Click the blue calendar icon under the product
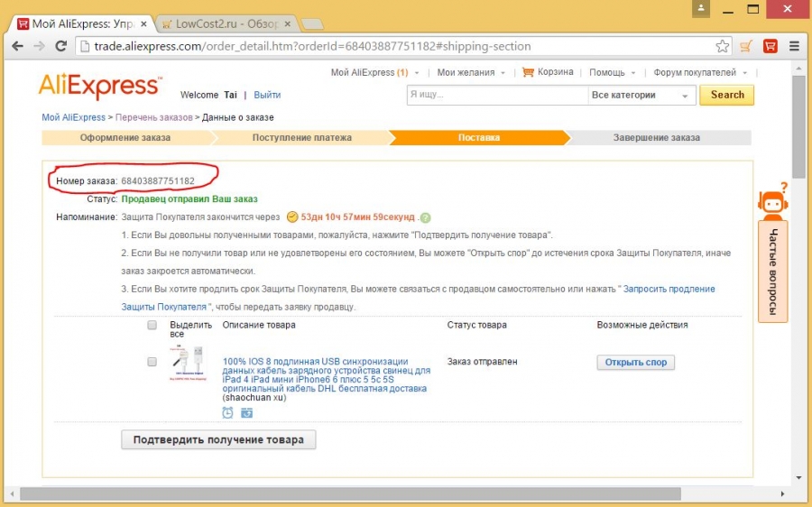Screen dimensions: 812x507 pos(246,412)
